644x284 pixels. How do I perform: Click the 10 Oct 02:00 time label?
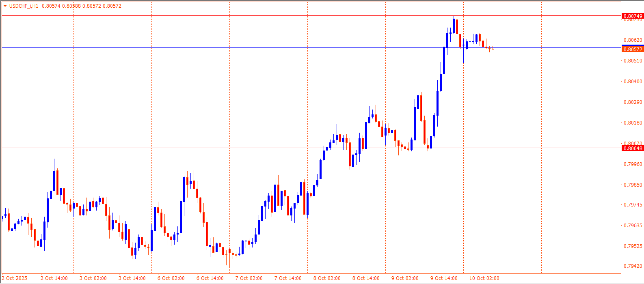[484, 278]
